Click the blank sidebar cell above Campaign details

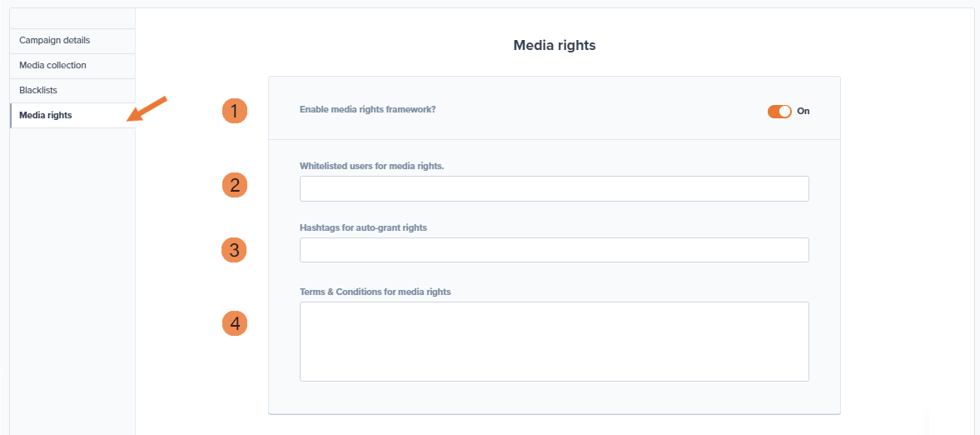[72, 19]
